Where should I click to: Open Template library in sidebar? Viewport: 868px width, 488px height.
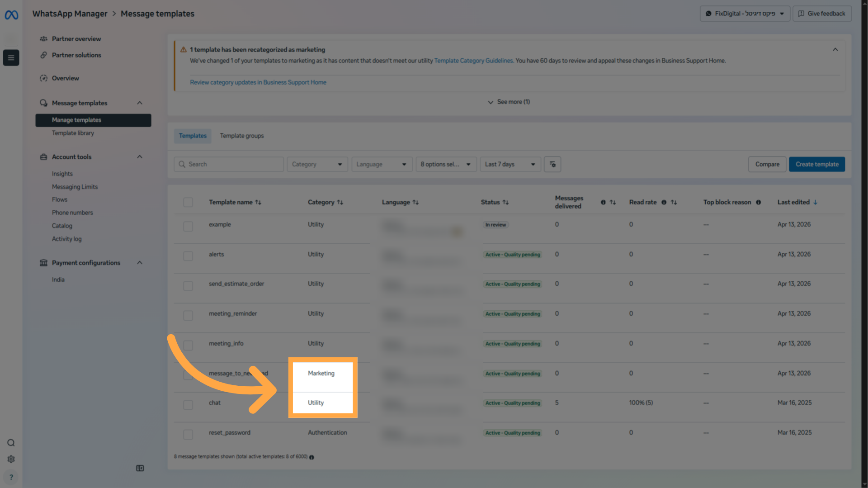click(x=73, y=133)
